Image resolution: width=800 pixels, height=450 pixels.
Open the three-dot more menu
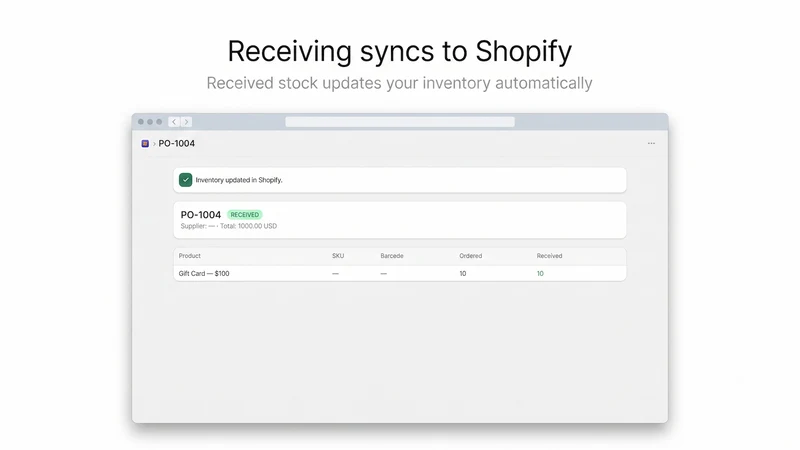pos(651,143)
